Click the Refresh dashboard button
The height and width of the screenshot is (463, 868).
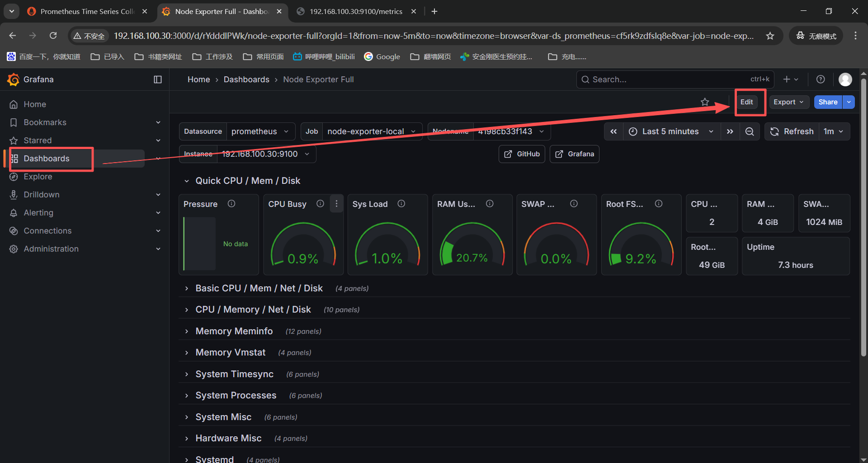coord(792,131)
